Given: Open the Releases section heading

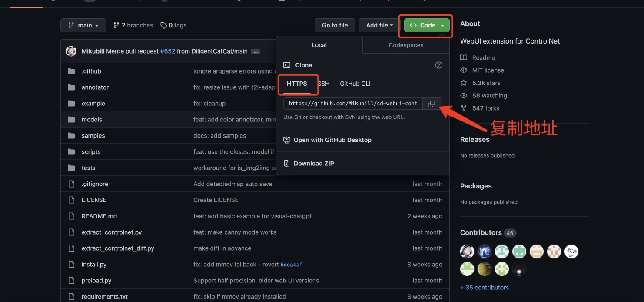Looking at the screenshot, I should pyautogui.click(x=475, y=139).
